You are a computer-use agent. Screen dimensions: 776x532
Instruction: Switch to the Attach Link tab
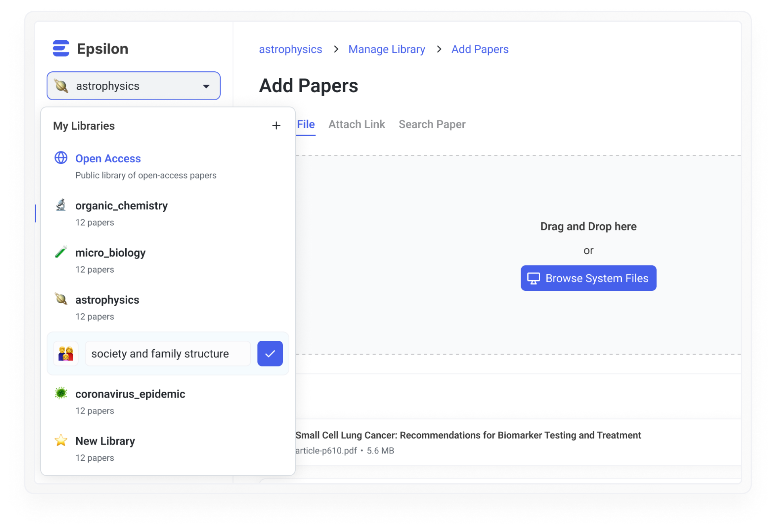pyautogui.click(x=357, y=124)
